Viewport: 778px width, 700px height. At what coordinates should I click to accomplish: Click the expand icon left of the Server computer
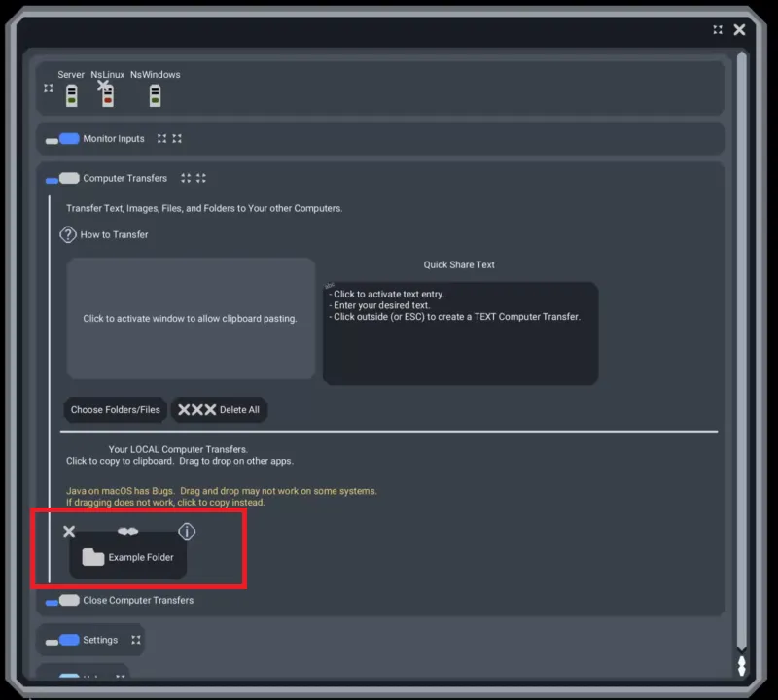point(48,88)
